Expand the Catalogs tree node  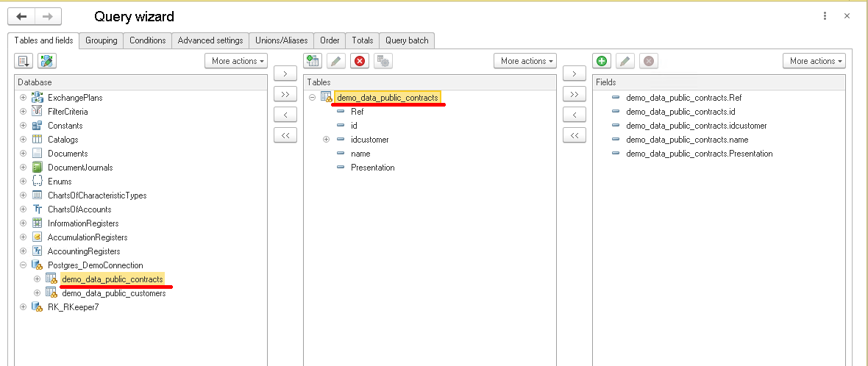click(23, 140)
